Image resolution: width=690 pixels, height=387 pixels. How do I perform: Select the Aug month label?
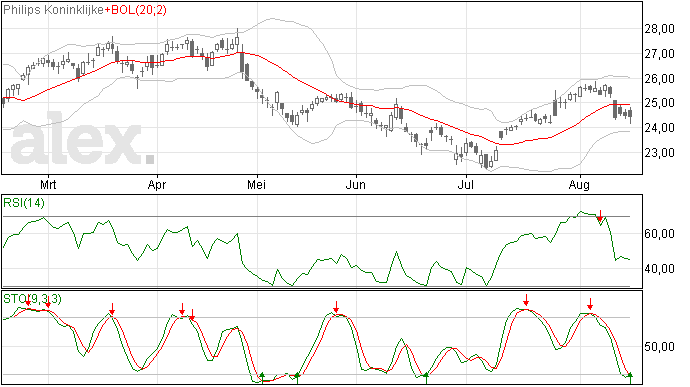(579, 184)
